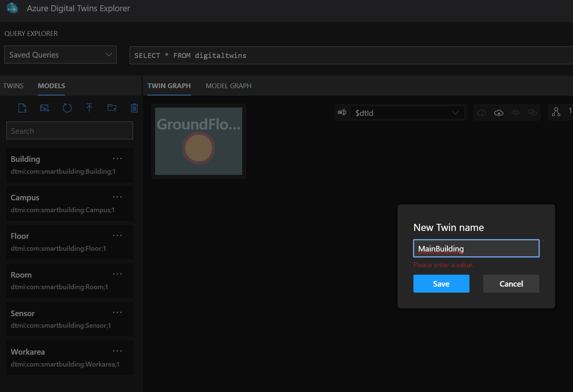Click the dtmi:com:smartbuilding:Room;1 text
Screen dimensions: 573x392
tap(59, 287)
